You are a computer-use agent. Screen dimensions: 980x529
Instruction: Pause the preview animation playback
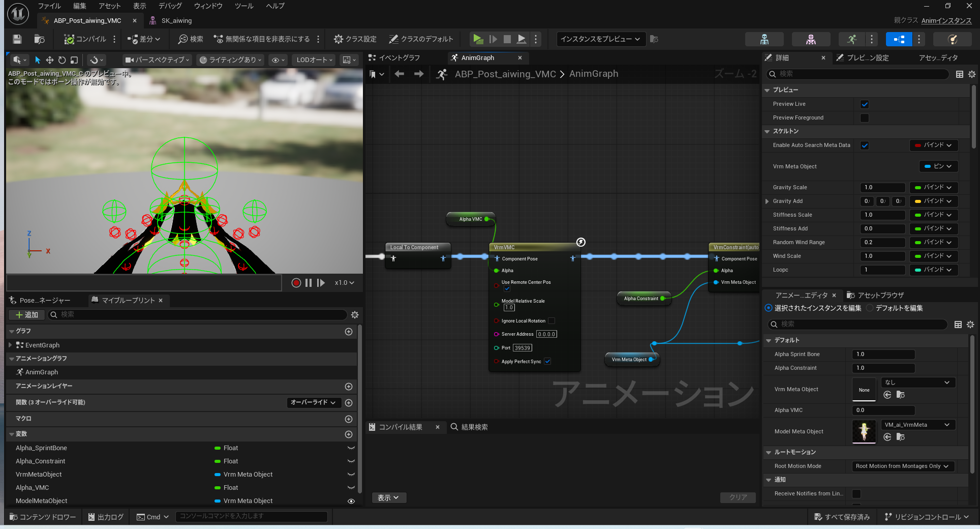[309, 283]
